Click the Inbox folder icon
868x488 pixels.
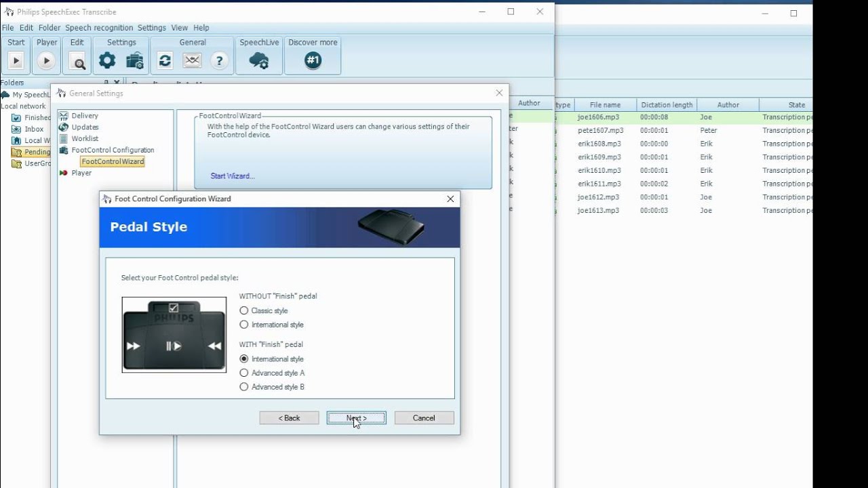(16, 129)
